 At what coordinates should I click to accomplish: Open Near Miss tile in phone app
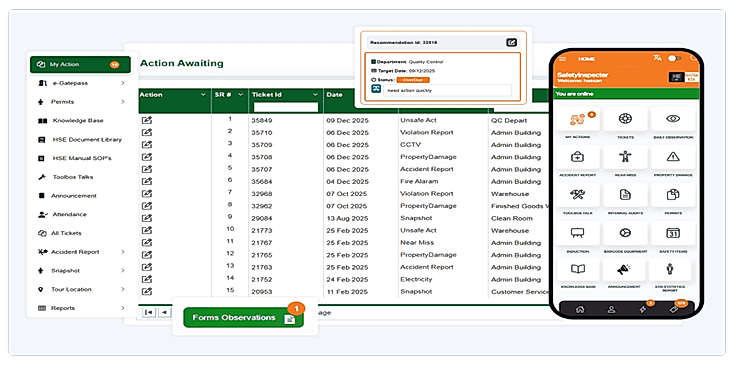point(625,157)
